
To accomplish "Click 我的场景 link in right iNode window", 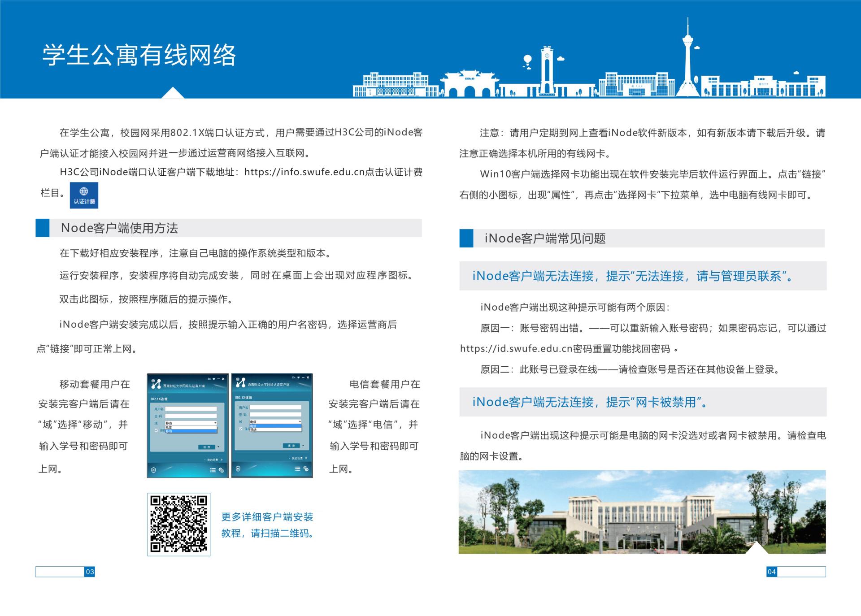I will coord(297,458).
